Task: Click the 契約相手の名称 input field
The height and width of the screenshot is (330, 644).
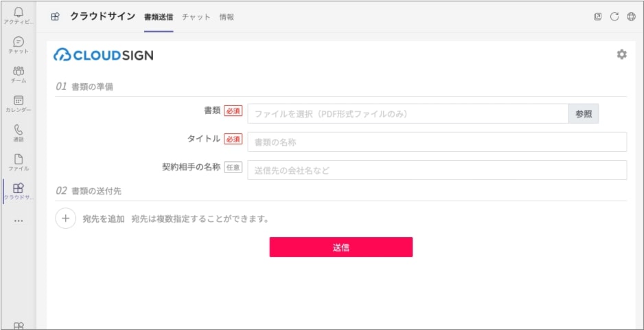Action: pyautogui.click(x=437, y=170)
